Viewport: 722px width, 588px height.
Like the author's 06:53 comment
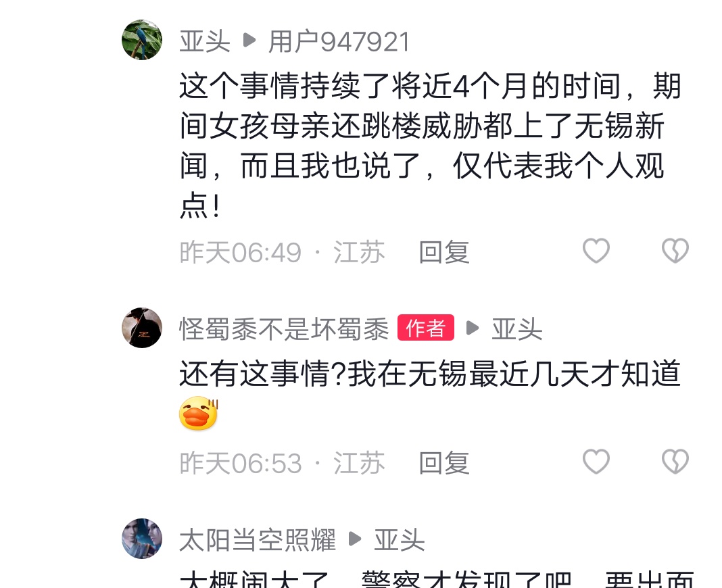pos(596,462)
